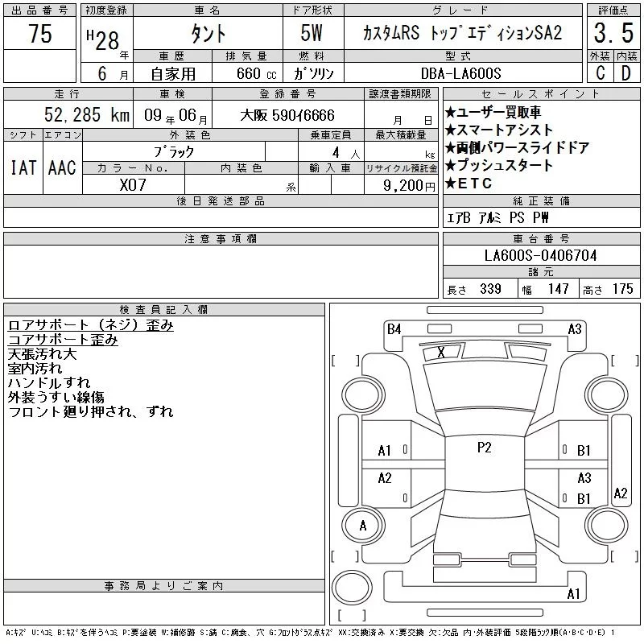This screenshot has height=644, width=644.
Task: Click inspector note 外装うすい線傷
Action: coord(56,397)
